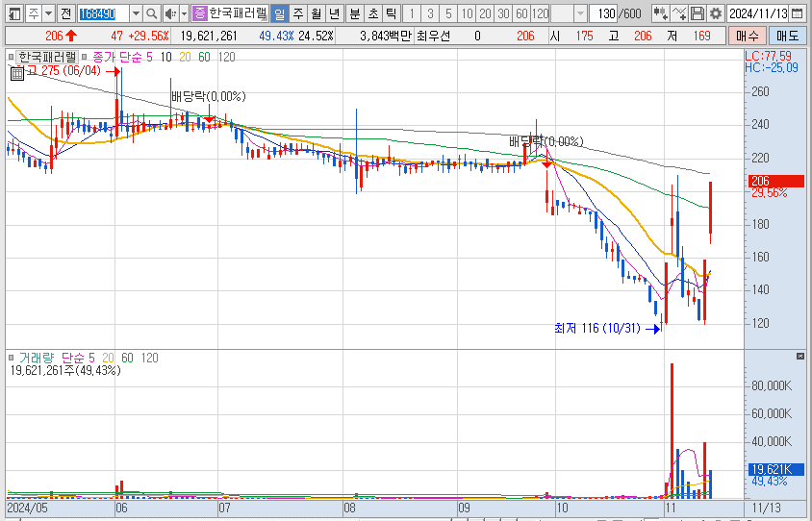Viewport: 812px width, 521px height.
Task: Close the volume panel with x
Action: [x=800, y=356]
